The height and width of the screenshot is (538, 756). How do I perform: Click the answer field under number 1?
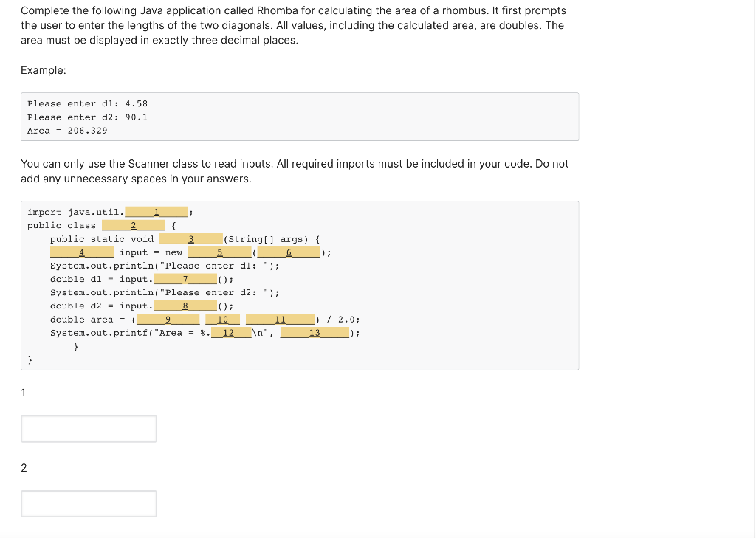(89, 429)
